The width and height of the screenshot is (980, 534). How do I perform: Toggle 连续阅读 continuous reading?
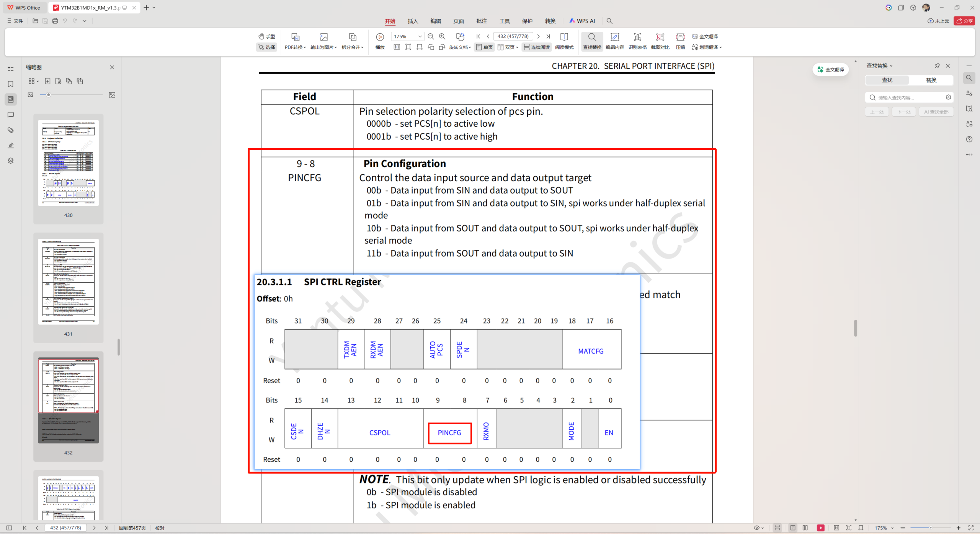click(x=537, y=47)
